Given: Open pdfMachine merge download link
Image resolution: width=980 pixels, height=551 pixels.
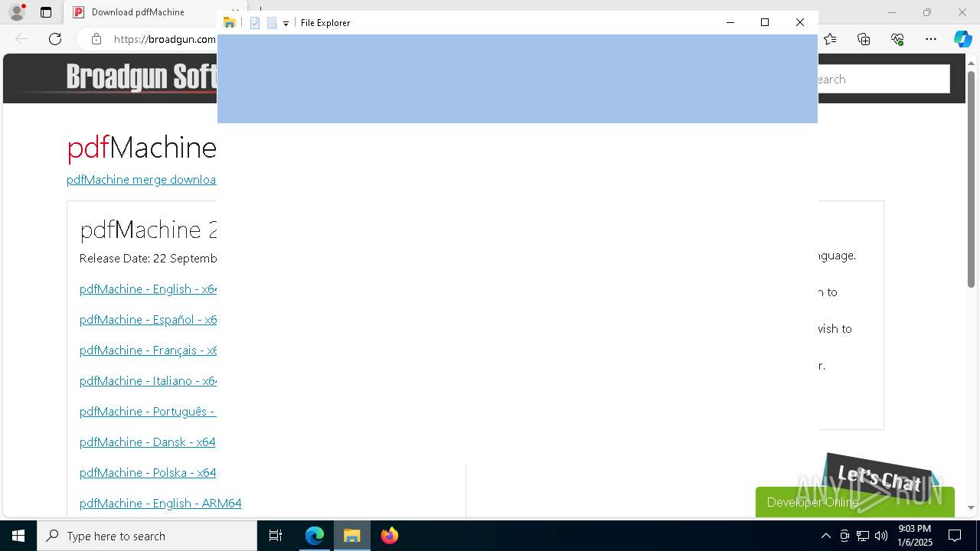Looking at the screenshot, I should click(141, 180).
